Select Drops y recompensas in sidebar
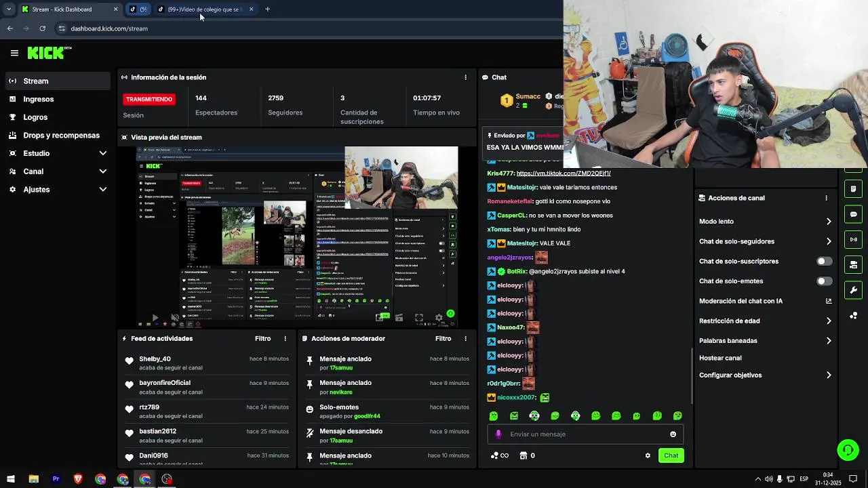Viewport: 868px width, 488px height. [x=58, y=135]
